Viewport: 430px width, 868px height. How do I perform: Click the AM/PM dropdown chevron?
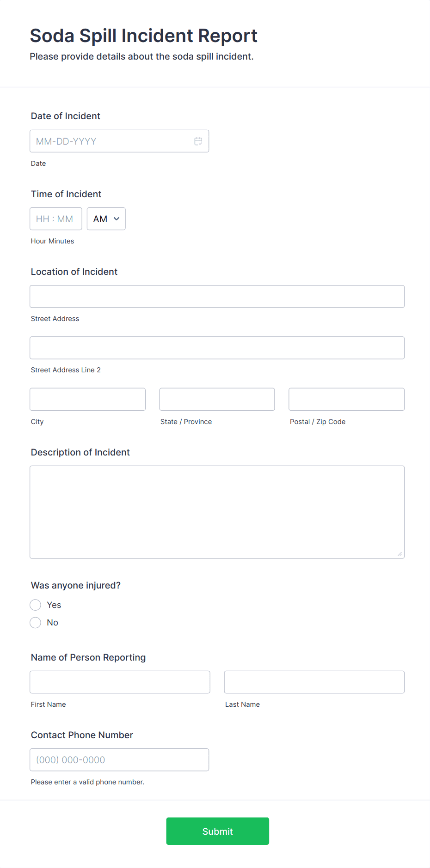tap(117, 219)
